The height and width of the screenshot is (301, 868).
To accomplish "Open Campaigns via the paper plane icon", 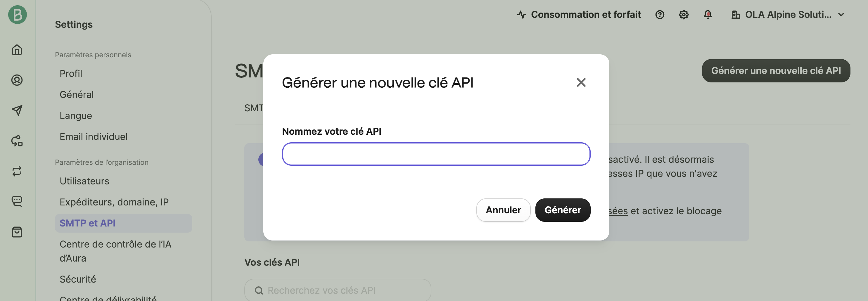I will coord(16,110).
